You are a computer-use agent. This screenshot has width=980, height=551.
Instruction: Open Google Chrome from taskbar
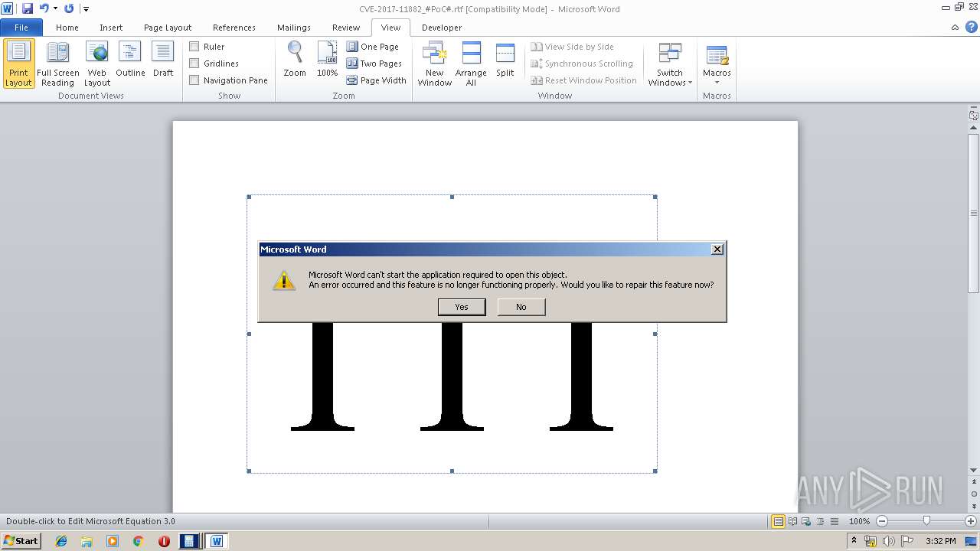(139, 541)
